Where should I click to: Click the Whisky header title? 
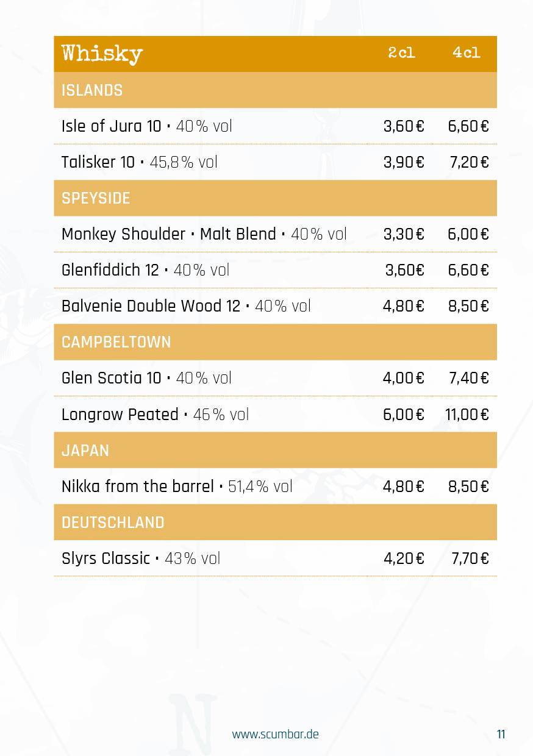coord(102,54)
